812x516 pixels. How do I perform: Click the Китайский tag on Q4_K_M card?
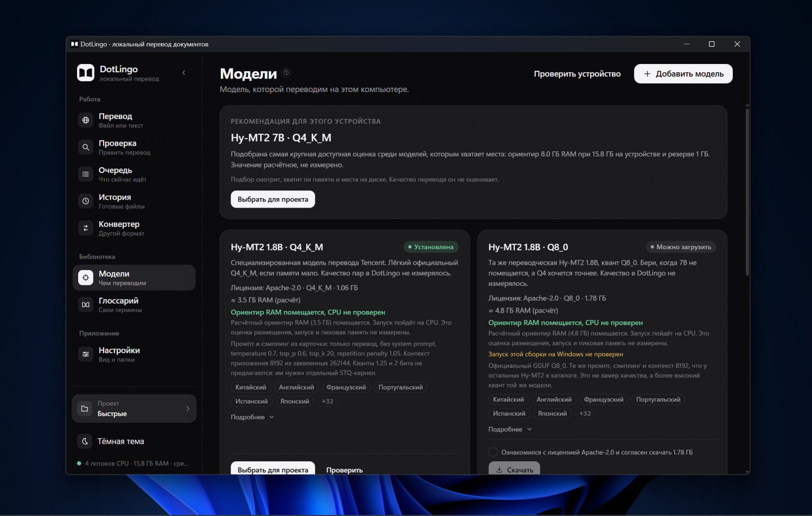251,387
